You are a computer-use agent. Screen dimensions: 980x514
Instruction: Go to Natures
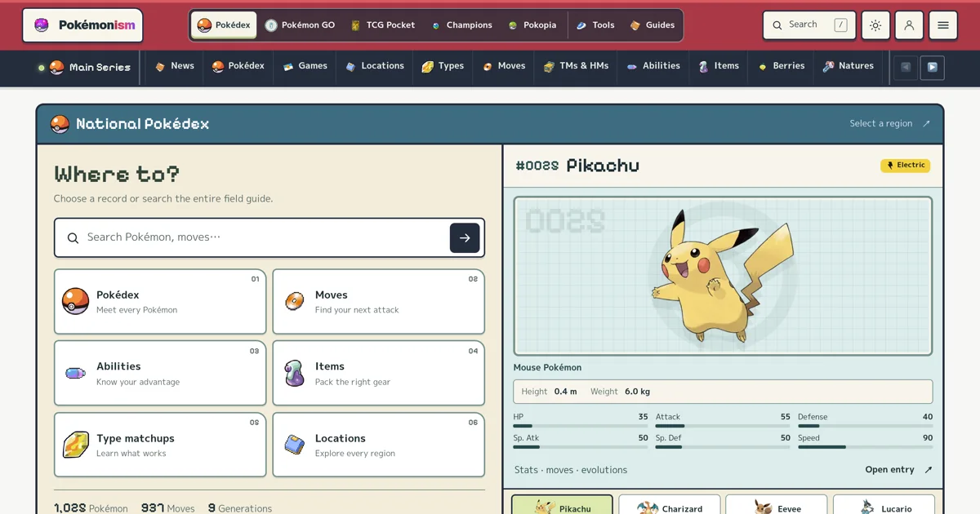click(x=848, y=66)
